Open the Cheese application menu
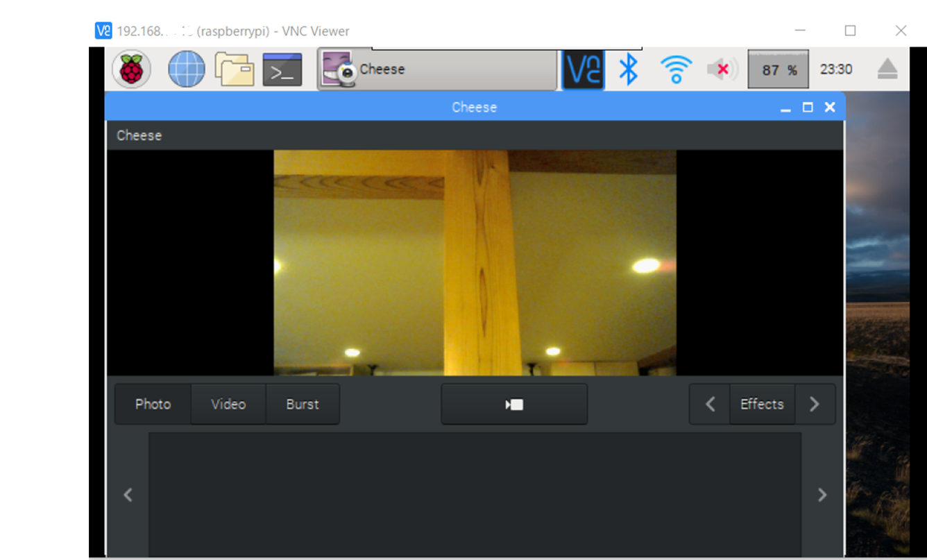The image size is (927, 560). point(139,135)
